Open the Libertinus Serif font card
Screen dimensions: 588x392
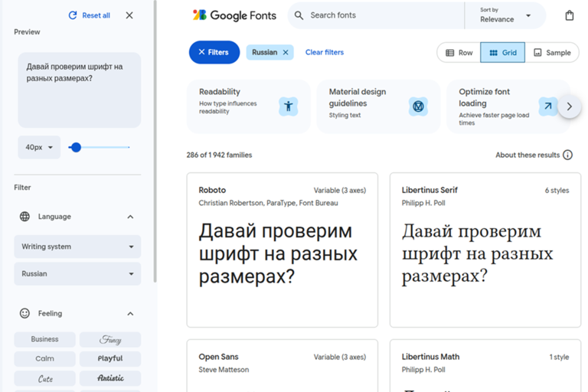pyautogui.click(x=485, y=250)
